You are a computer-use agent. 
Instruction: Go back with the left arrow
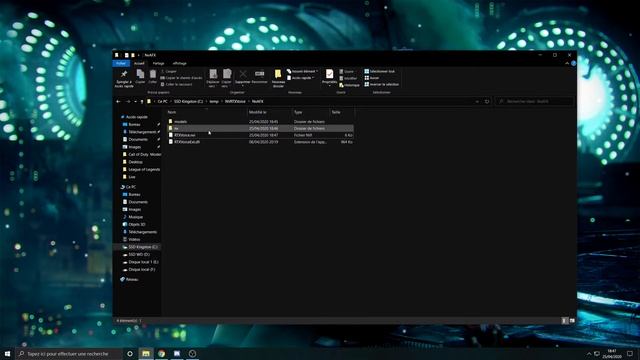point(118,101)
